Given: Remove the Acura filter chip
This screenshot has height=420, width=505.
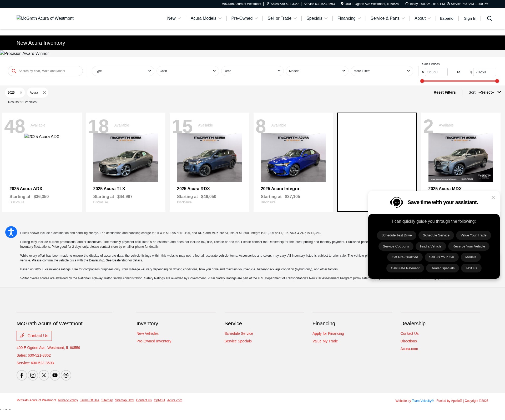Looking at the screenshot, I should coord(44,93).
